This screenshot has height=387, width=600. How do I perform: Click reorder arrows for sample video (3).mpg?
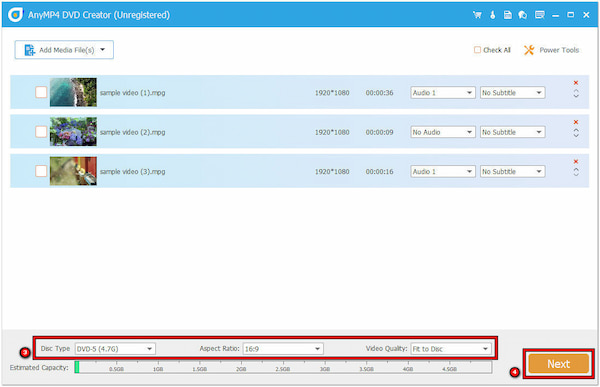click(x=576, y=172)
